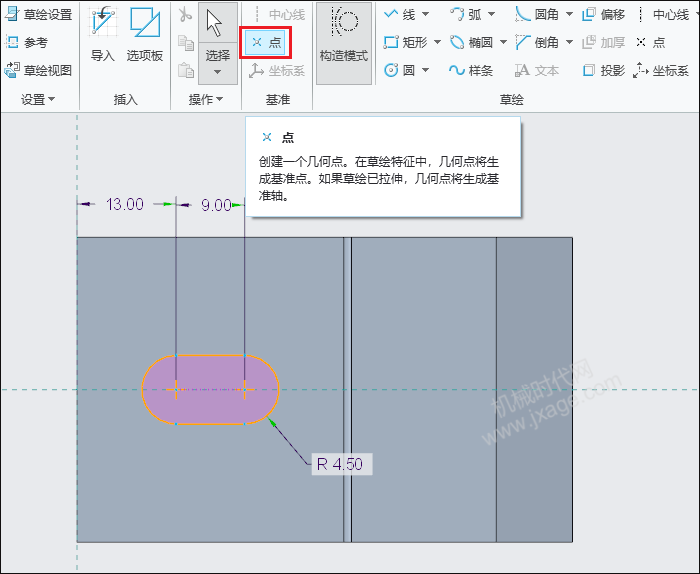Click the 导入 import tool

click(103, 34)
